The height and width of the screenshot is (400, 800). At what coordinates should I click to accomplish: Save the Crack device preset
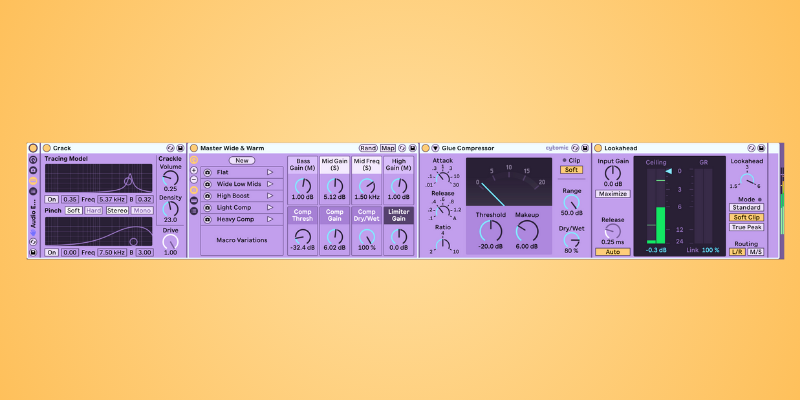click(181, 148)
